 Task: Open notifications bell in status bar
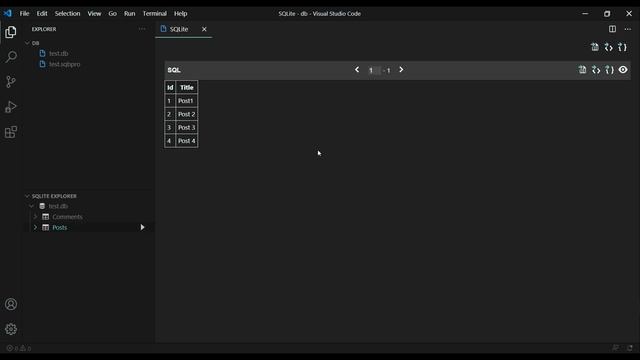point(630,348)
